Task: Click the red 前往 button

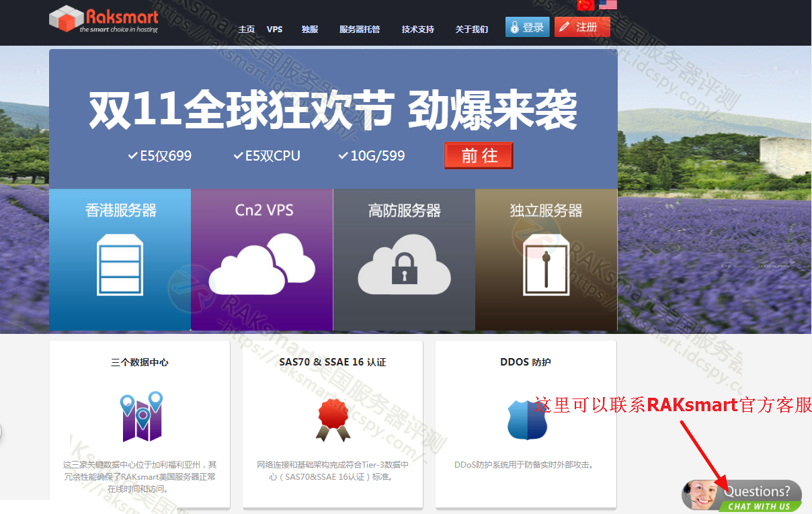Action: click(x=479, y=156)
